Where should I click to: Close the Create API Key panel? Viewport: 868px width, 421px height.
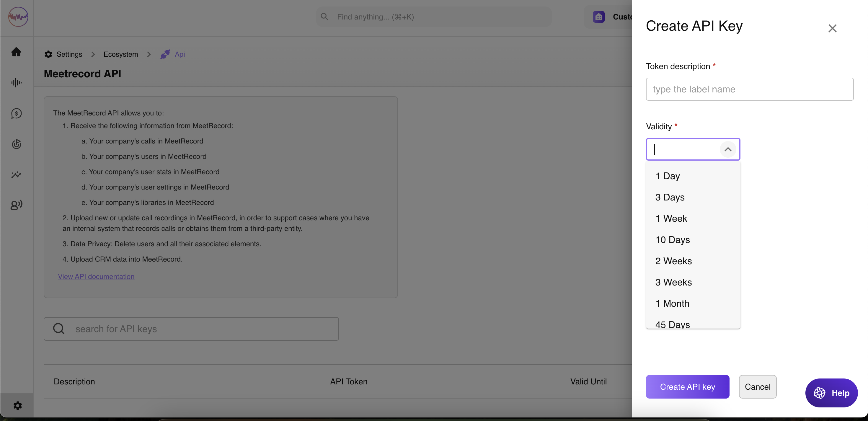pyautogui.click(x=832, y=28)
